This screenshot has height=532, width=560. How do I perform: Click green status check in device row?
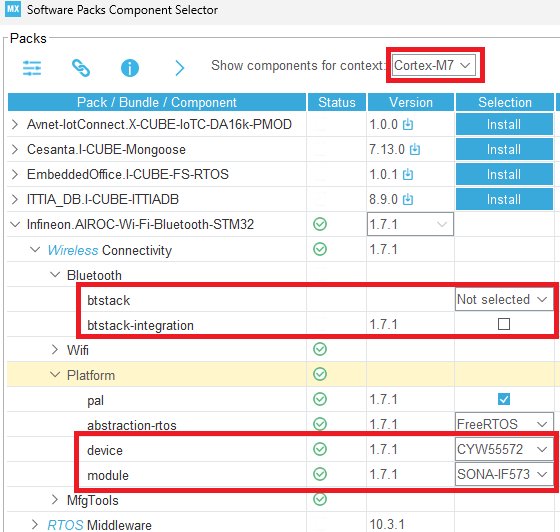tap(320, 449)
